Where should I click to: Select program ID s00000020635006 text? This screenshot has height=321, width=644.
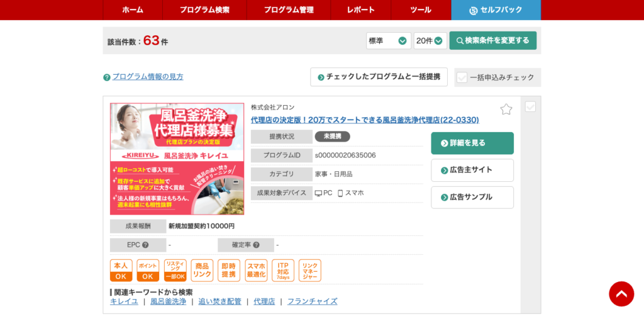pyautogui.click(x=345, y=155)
